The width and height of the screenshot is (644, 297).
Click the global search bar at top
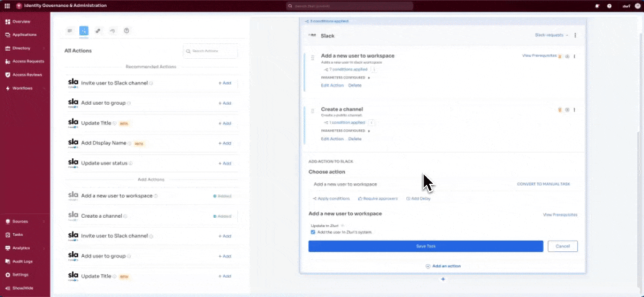349,6
